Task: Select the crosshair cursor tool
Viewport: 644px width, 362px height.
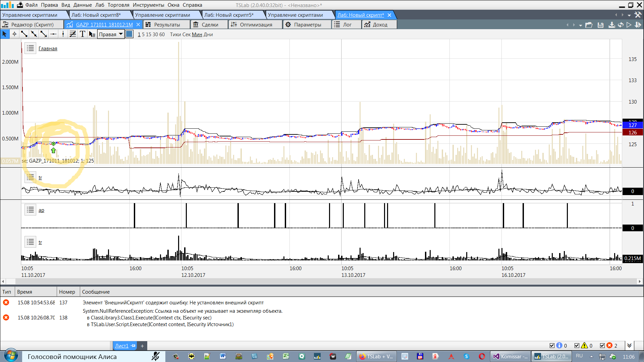Action: (x=14, y=34)
